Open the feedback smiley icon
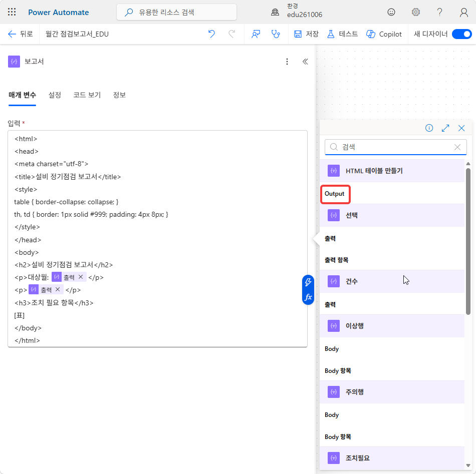The image size is (476, 474). click(391, 12)
